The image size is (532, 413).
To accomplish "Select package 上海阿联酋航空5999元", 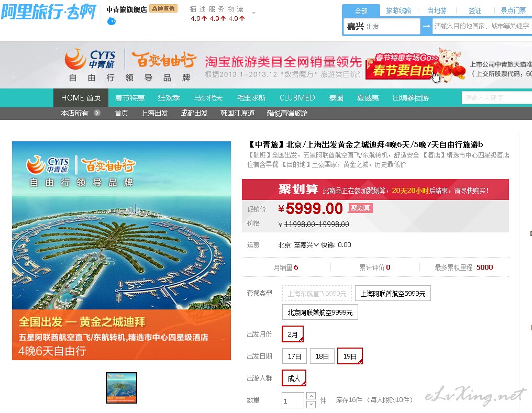I will [x=393, y=294].
